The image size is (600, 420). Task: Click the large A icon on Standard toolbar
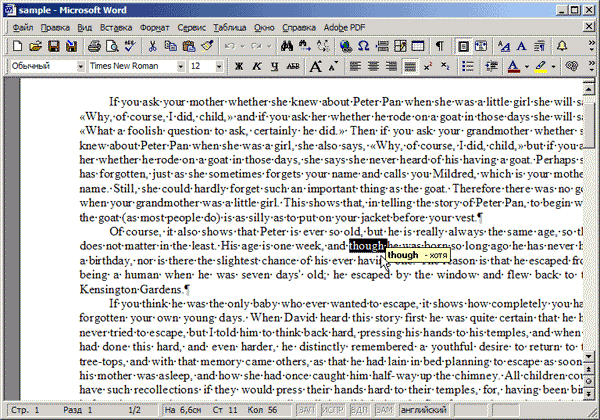[x=521, y=47]
